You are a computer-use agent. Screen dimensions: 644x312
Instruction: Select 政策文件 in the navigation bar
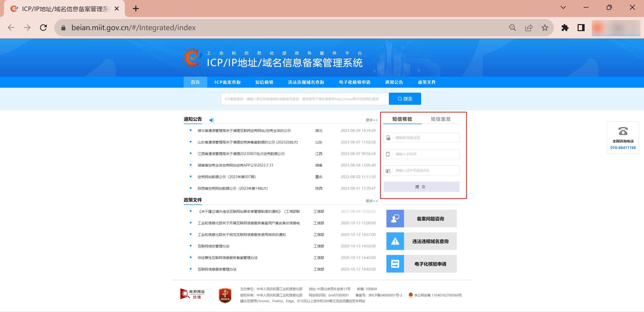(x=426, y=82)
